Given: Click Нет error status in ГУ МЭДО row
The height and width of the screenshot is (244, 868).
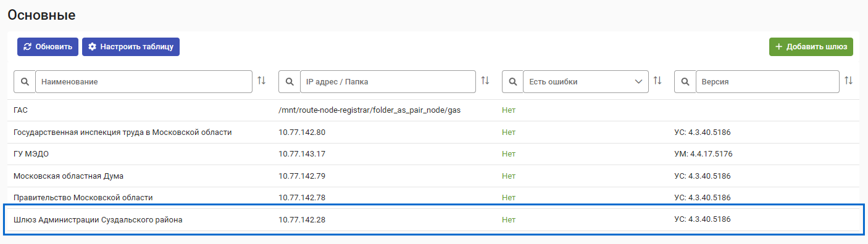Looking at the screenshot, I should (509, 154).
